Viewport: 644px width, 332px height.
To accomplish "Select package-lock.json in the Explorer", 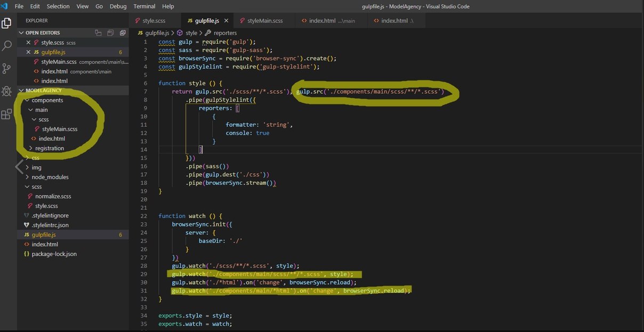I will pos(54,254).
